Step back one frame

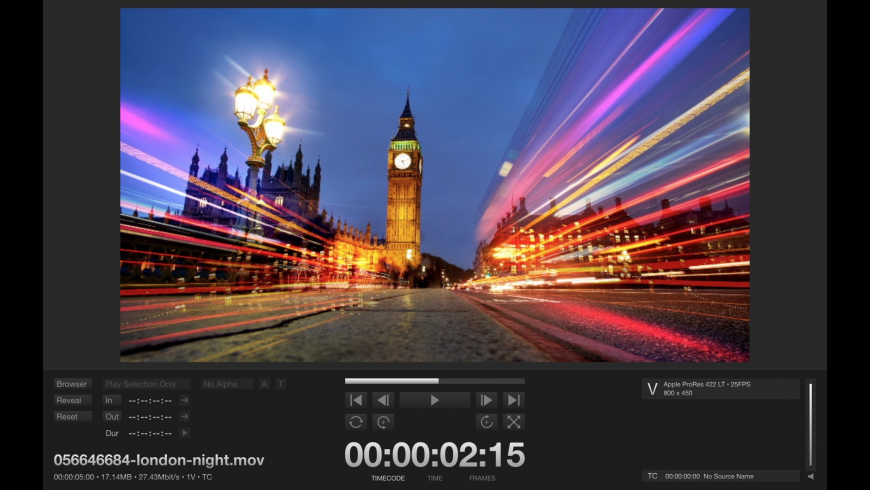(x=383, y=400)
